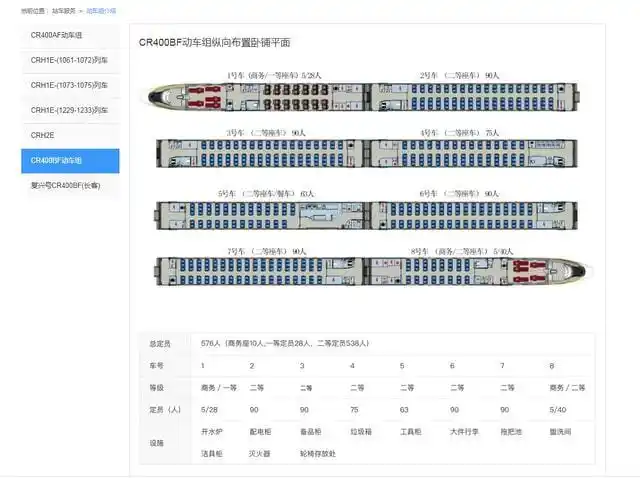Click car number 5 table cell
640x478 pixels.
click(402, 366)
